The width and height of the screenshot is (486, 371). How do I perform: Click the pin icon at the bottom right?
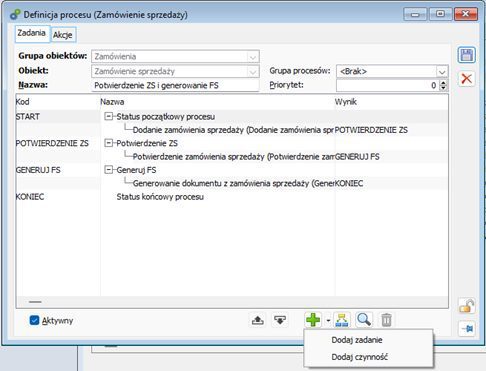[x=467, y=329]
